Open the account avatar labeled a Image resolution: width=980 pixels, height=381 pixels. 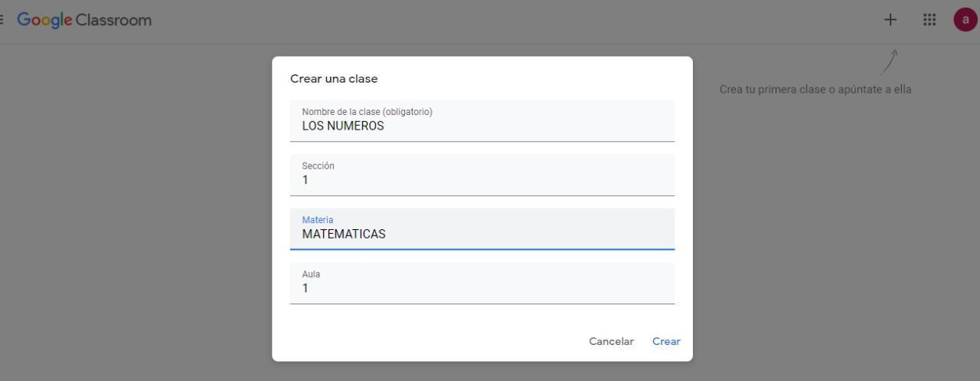point(965,20)
